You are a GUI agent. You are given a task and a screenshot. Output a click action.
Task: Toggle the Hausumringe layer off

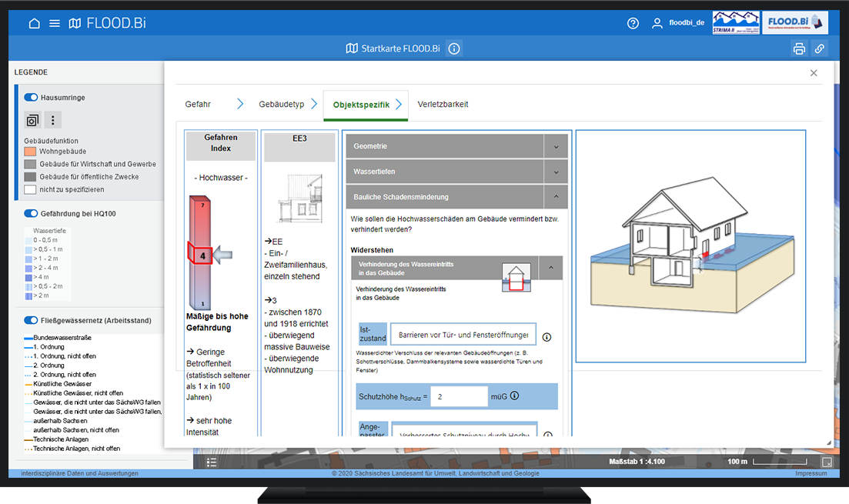pos(32,98)
